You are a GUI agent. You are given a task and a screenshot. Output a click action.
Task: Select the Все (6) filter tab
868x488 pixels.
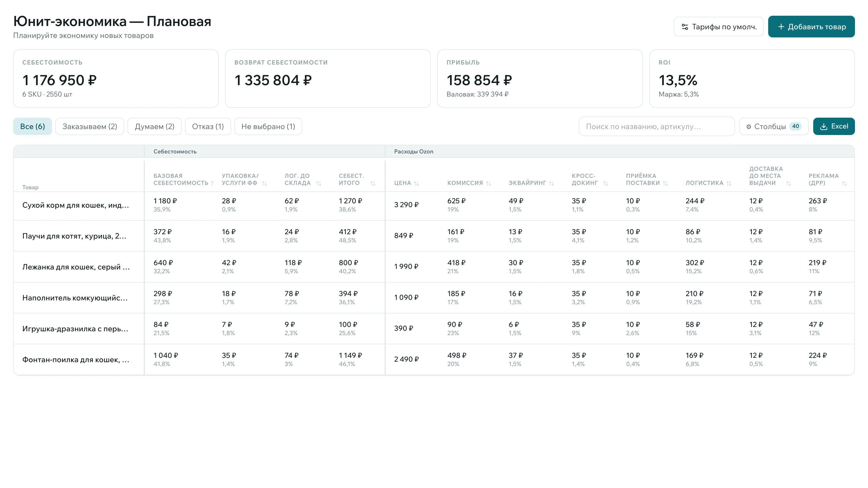(x=33, y=126)
